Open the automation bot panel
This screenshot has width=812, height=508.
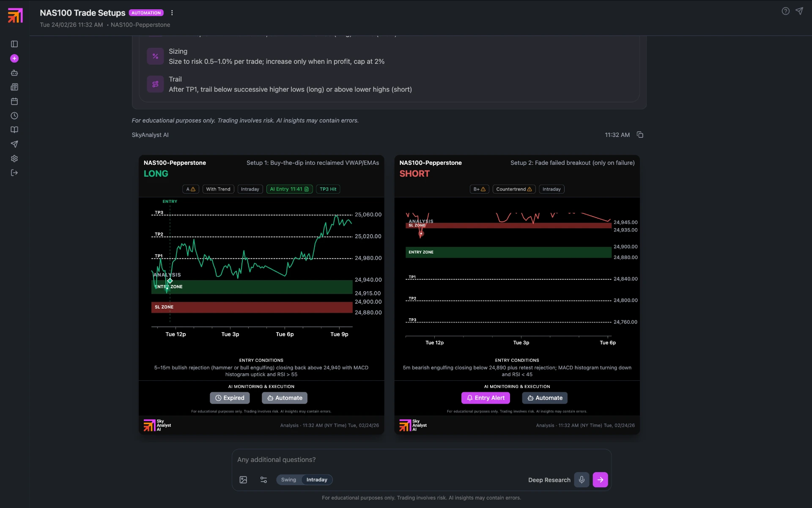pos(14,73)
